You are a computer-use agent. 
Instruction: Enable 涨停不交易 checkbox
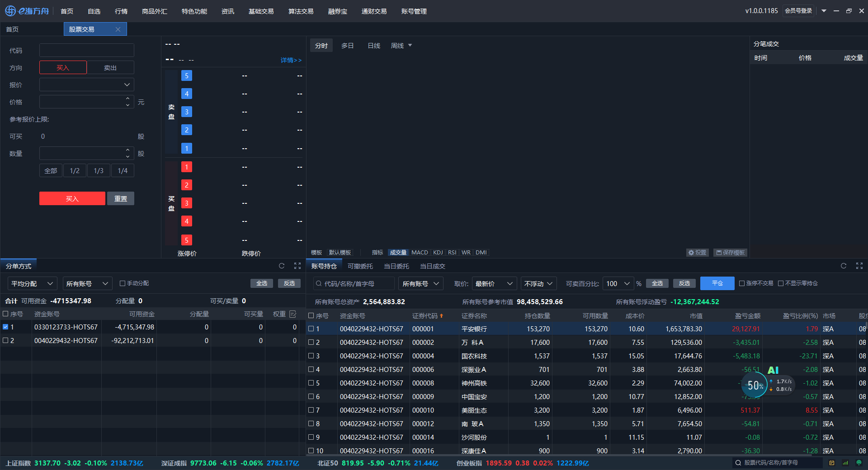[x=742, y=283]
